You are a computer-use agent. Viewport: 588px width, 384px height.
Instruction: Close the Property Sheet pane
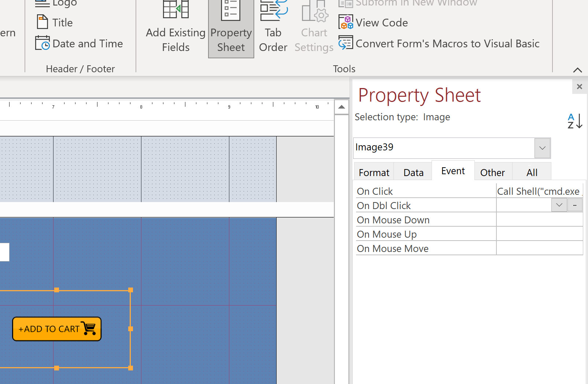[x=579, y=87]
